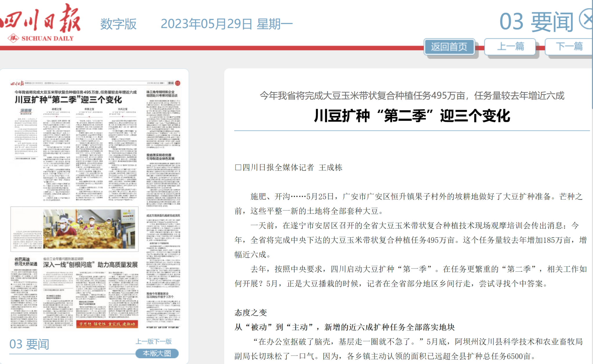Click the 数字版 header label
Viewport: 593px width, 364px height.
pyautogui.click(x=118, y=24)
